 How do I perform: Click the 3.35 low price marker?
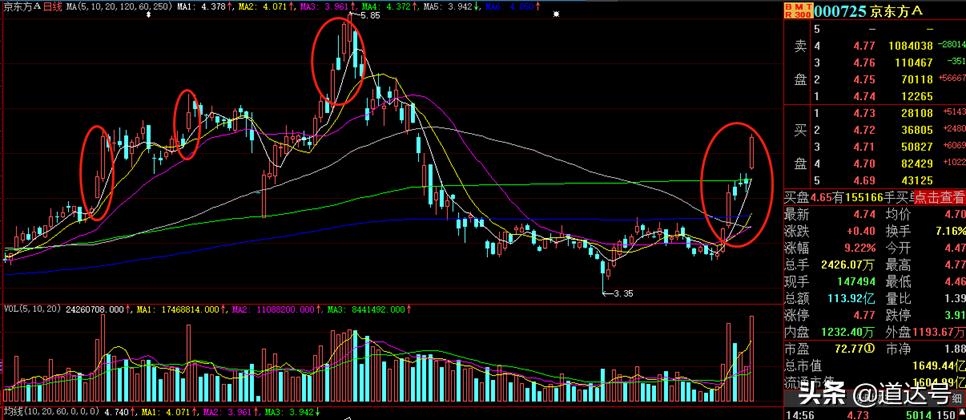click(x=623, y=294)
